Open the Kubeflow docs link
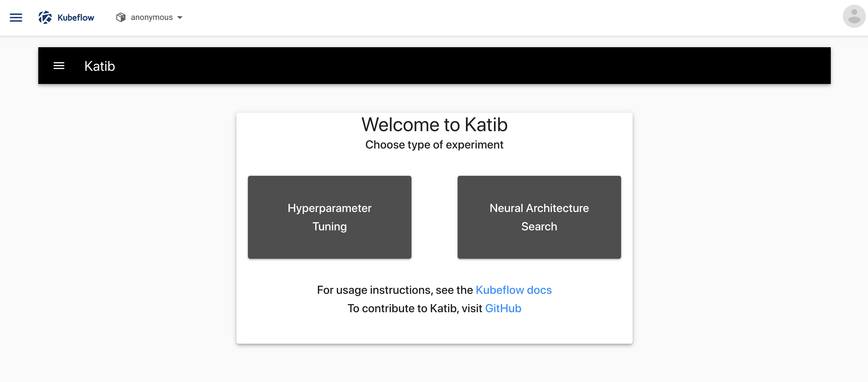This screenshot has height=382, width=868. (x=513, y=290)
